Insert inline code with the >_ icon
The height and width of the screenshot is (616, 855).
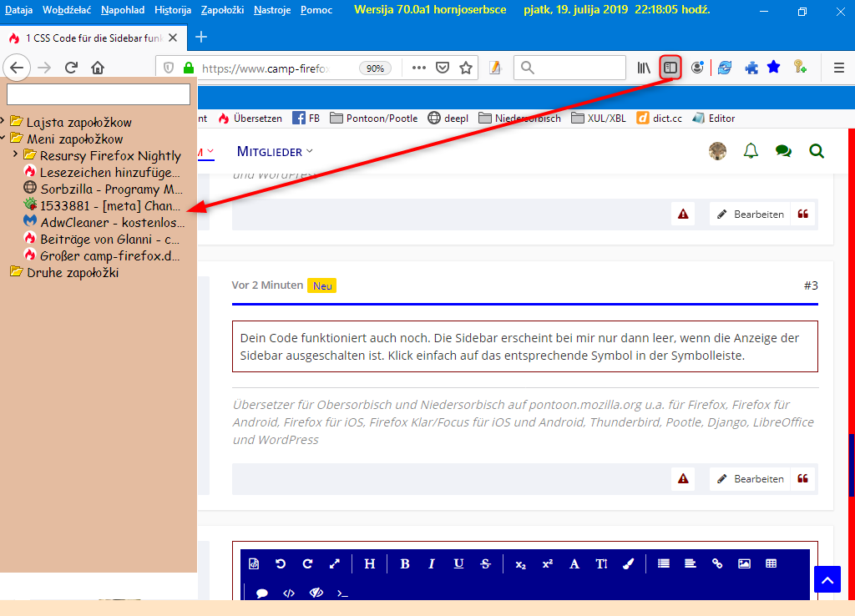342,593
